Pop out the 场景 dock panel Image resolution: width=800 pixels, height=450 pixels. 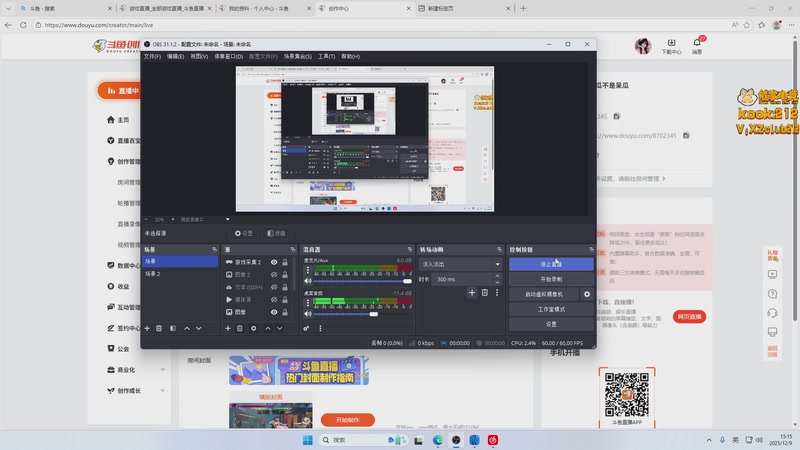pyautogui.click(x=214, y=249)
